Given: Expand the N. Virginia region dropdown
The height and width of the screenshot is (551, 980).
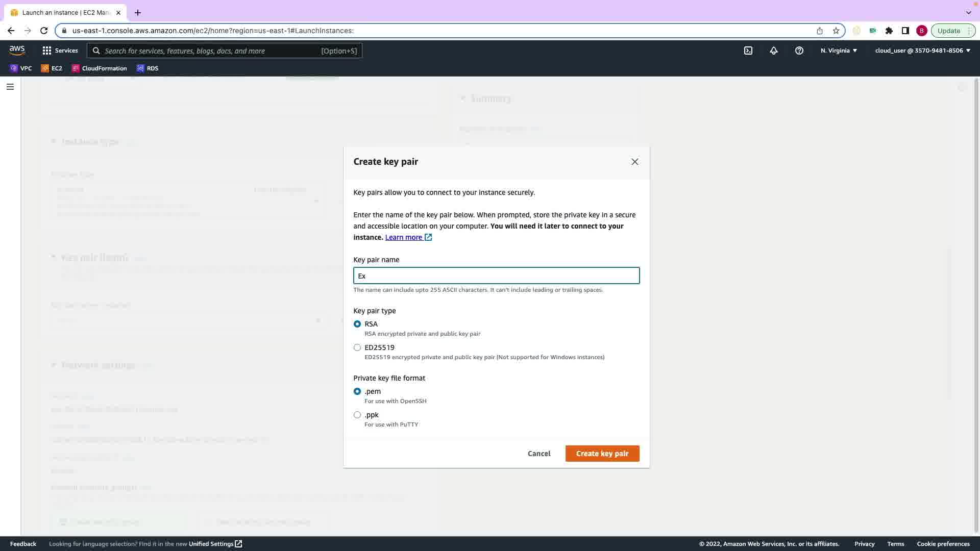Looking at the screenshot, I should (839, 51).
